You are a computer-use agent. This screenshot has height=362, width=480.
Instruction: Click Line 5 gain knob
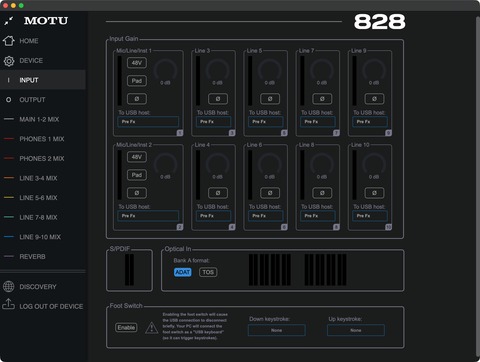(270, 70)
